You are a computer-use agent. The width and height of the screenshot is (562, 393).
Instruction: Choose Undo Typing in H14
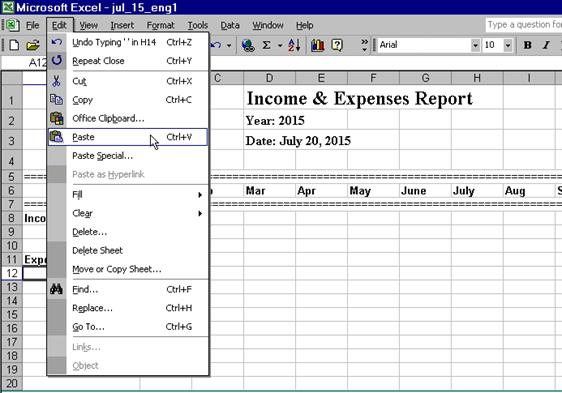128,42
